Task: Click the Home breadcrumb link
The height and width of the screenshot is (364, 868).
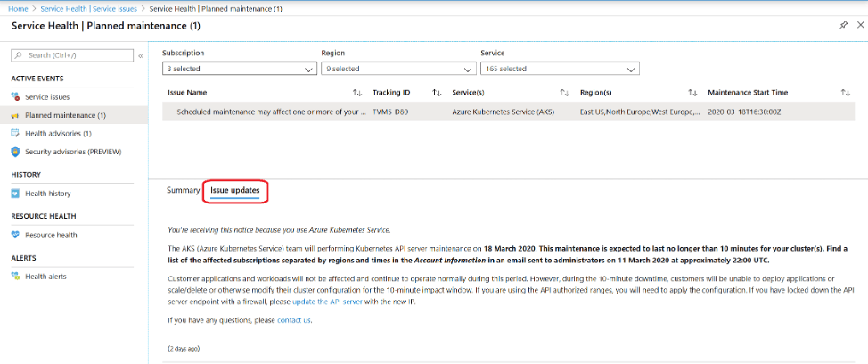Action: coord(18,9)
